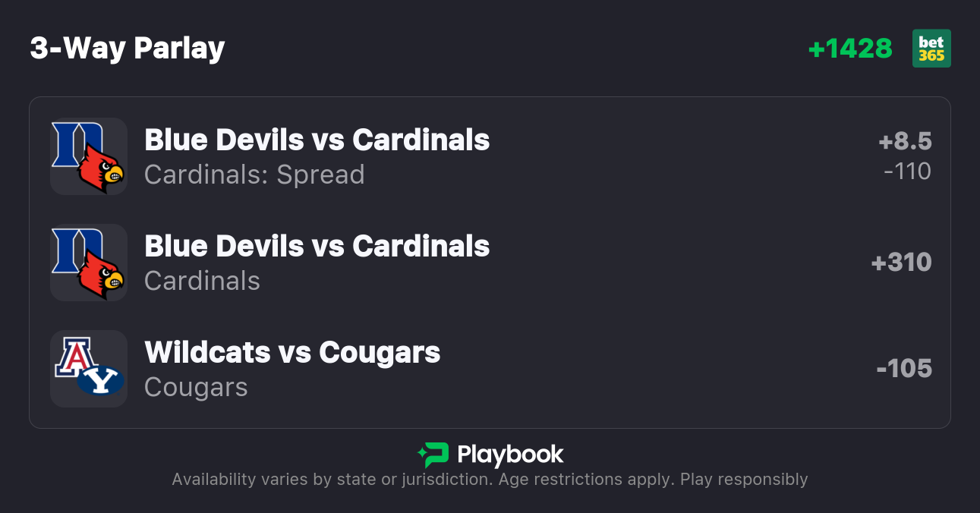Click the "Cougars" pick label
Screen dimensions: 980x513
tap(196, 387)
